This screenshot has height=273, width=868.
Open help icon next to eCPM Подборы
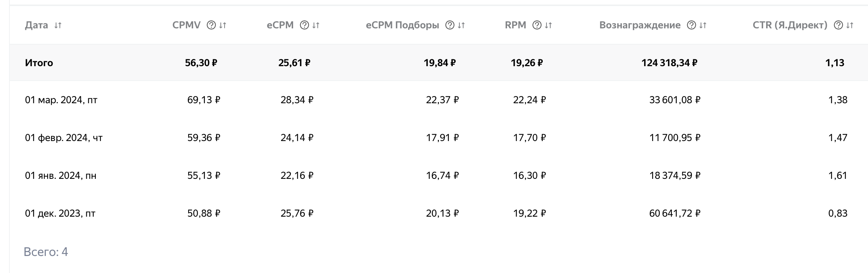pyautogui.click(x=450, y=25)
